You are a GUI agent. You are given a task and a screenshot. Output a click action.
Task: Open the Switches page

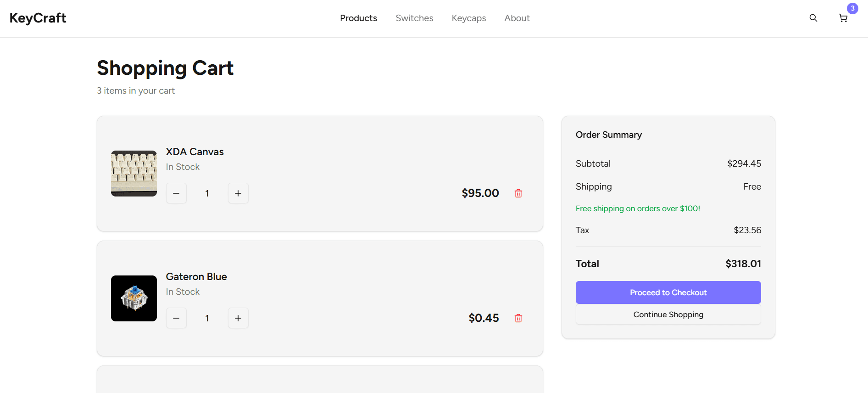tap(414, 18)
